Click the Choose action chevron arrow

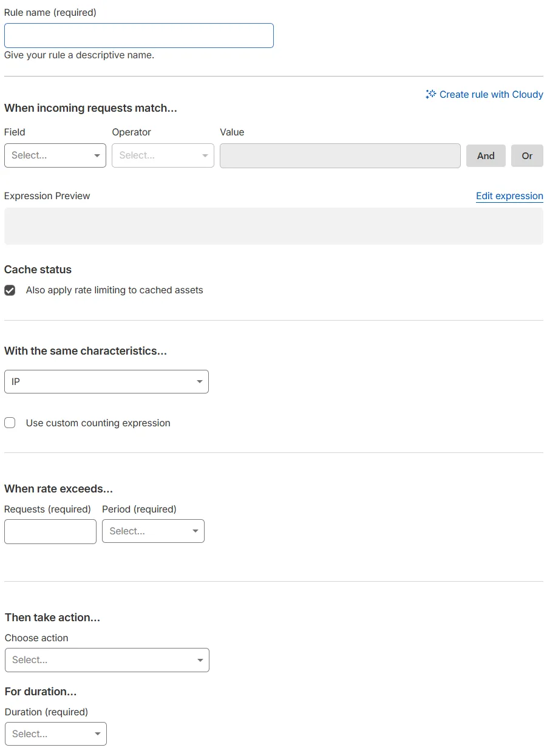(x=200, y=660)
